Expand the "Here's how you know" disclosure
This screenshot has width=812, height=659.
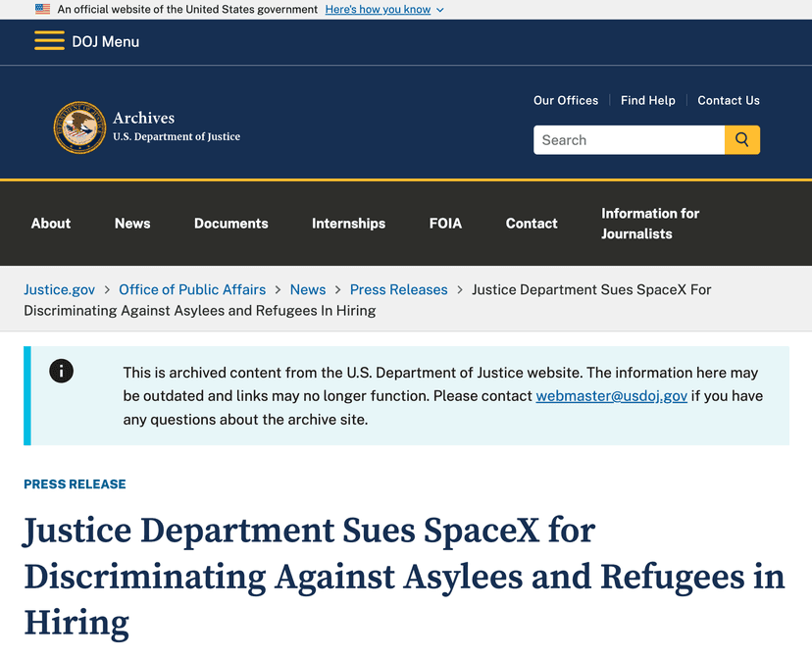pyautogui.click(x=378, y=9)
